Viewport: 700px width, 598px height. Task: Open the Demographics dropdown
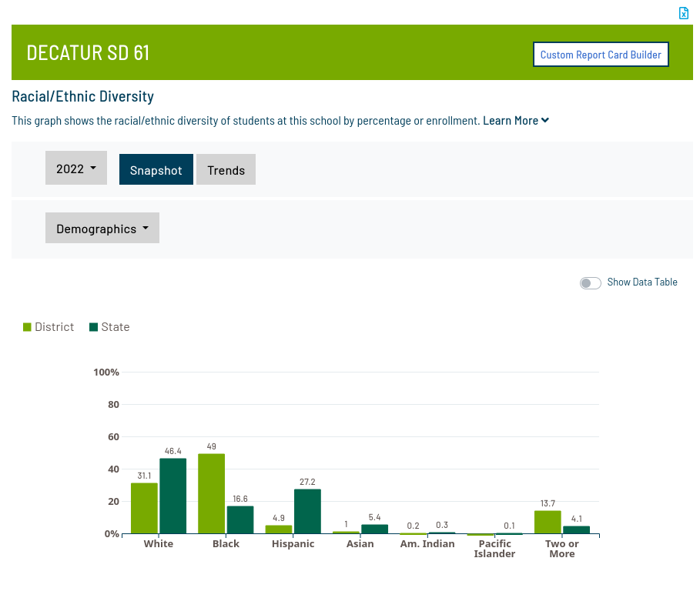coord(102,229)
